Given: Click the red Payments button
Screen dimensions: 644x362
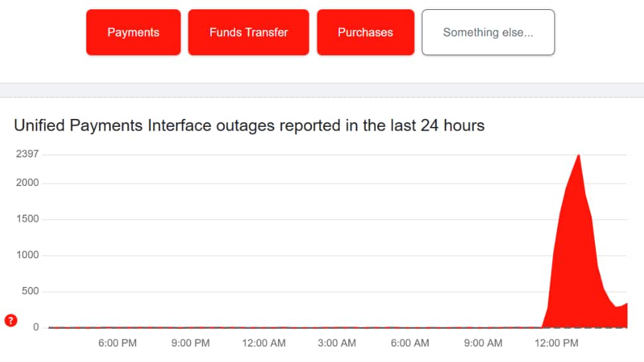Looking at the screenshot, I should [x=133, y=33].
